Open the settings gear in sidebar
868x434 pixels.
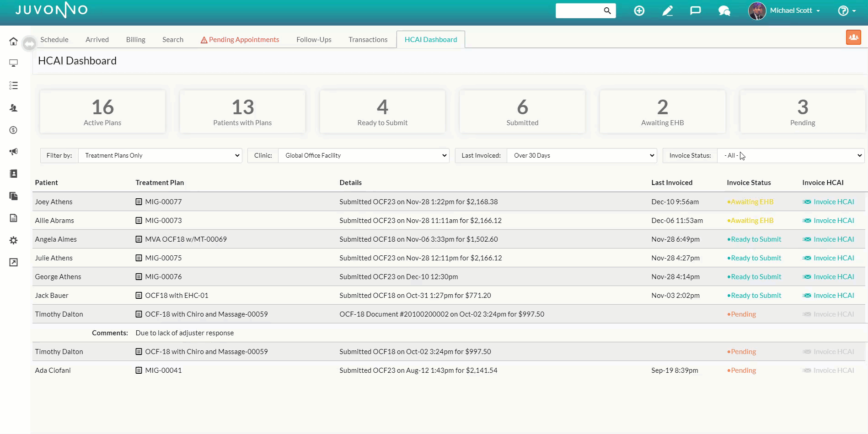coord(13,240)
